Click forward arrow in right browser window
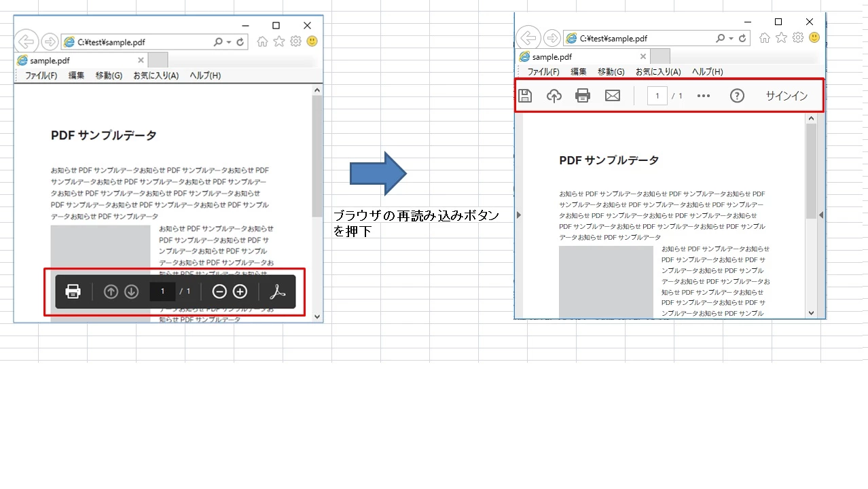 552,39
